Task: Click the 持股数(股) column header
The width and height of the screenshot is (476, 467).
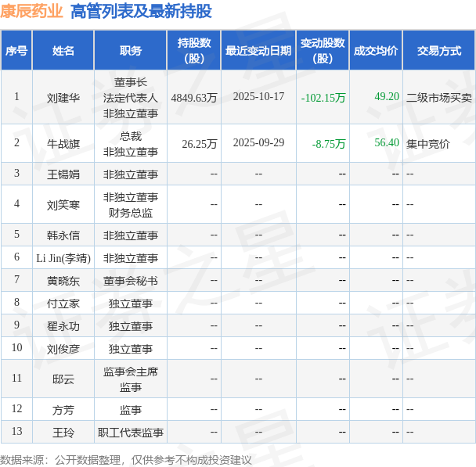Action: click(x=194, y=51)
